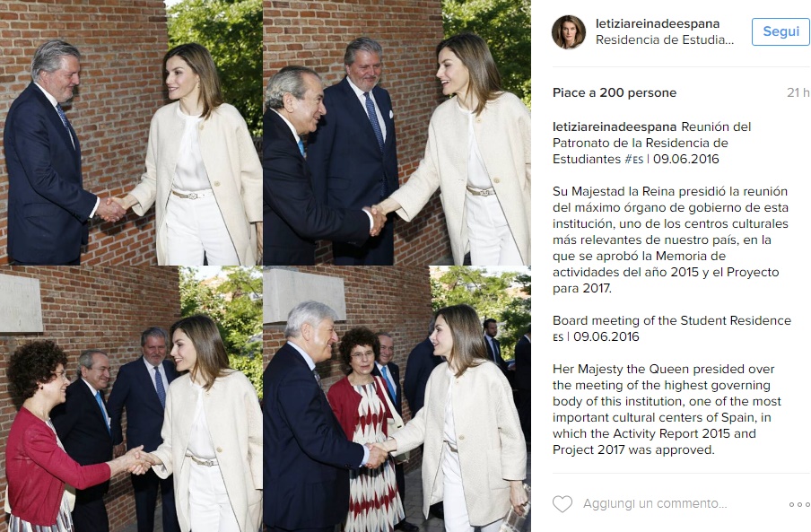The width and height of the screenshot is (811, 532).
Task: Open the letiziareinadeespana username in the header
Action: [658, 23]
